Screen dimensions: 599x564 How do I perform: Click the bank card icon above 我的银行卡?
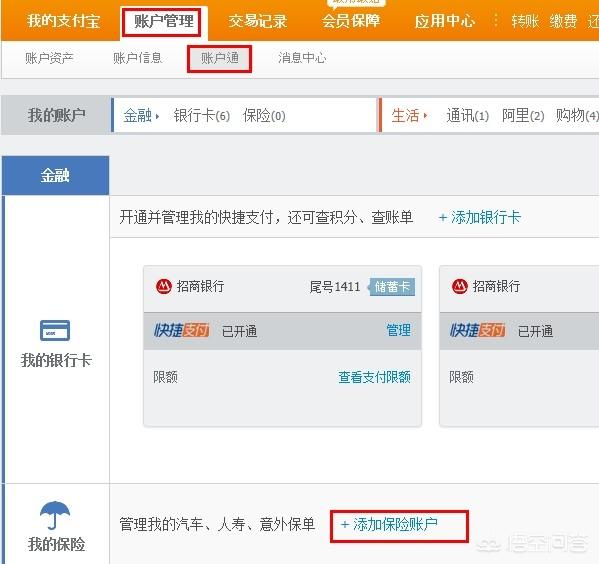tap(55, 330)
